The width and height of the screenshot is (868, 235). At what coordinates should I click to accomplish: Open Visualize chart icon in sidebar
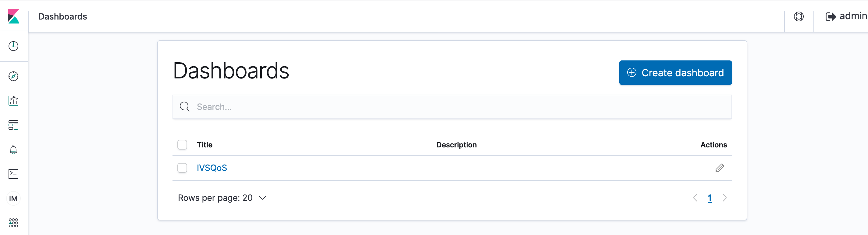click(13, 101)
